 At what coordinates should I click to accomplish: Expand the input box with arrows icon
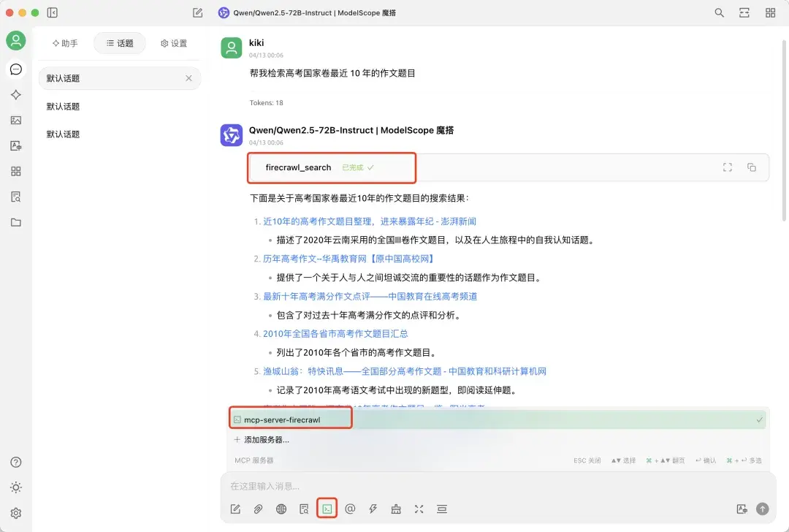419,509
